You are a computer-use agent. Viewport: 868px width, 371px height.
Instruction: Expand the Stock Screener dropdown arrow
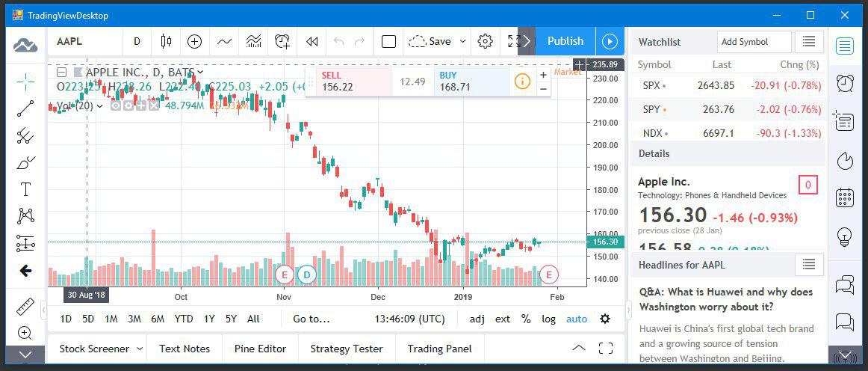[x=140, y=349]
